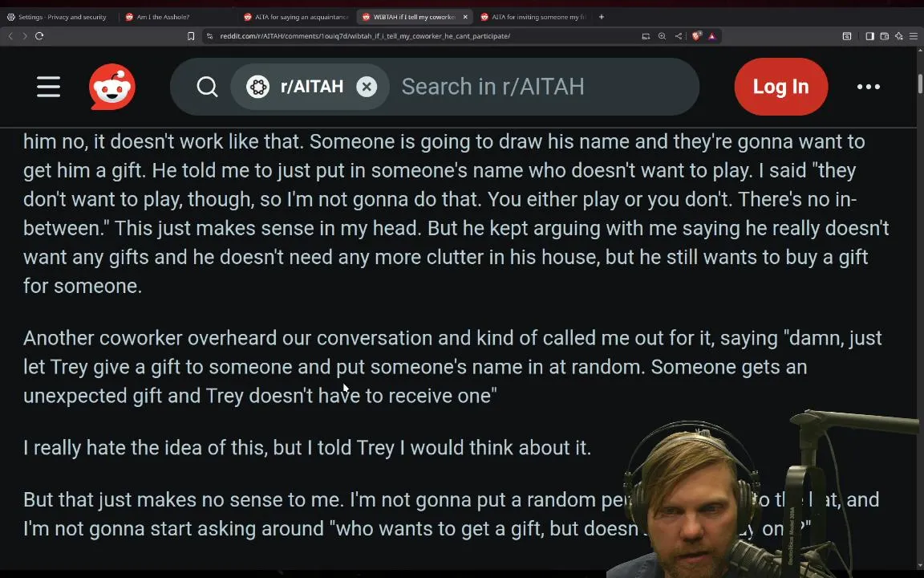Go to the Reddit home via Snoo logo
The height and width of the screenshot is (578, 924).
pos(112,87)
